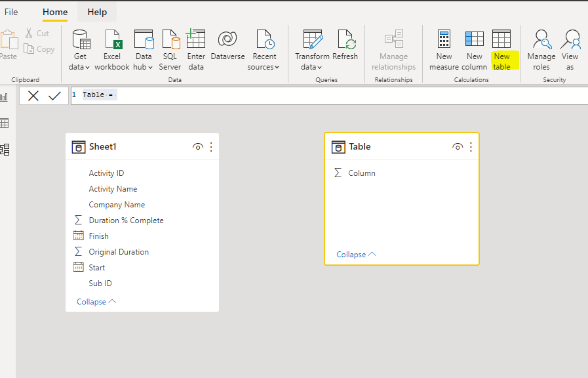Open Manage roles in Security
The height and width of the screenshot is (378, 588).
coord(541,41)
